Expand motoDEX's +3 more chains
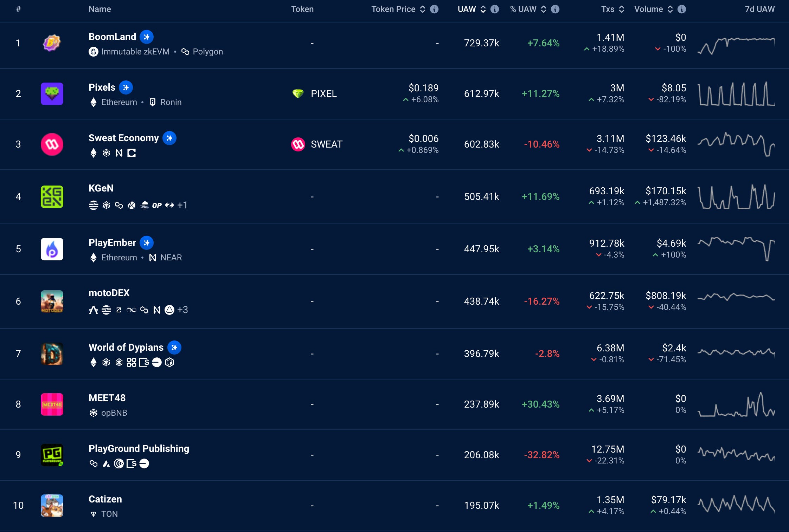Image resolution: width=789 pixels, height=532 pixels. pyautogui.click(x=182, y=310)
